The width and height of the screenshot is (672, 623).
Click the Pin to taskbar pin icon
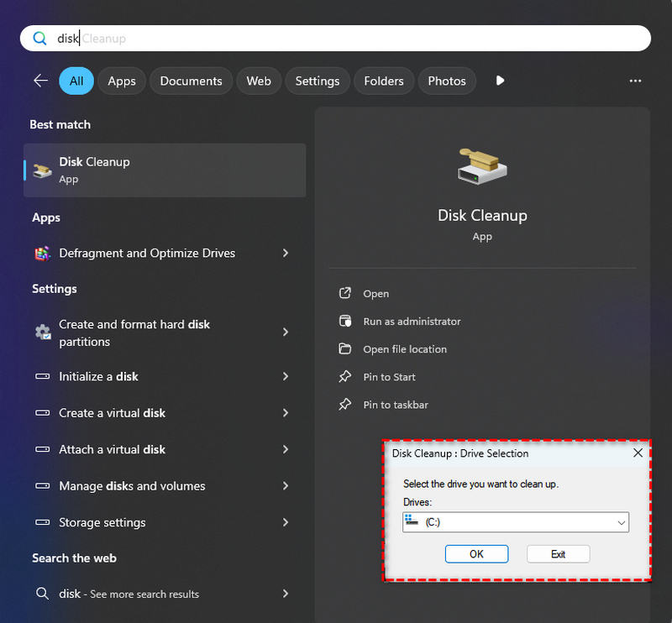345,405
